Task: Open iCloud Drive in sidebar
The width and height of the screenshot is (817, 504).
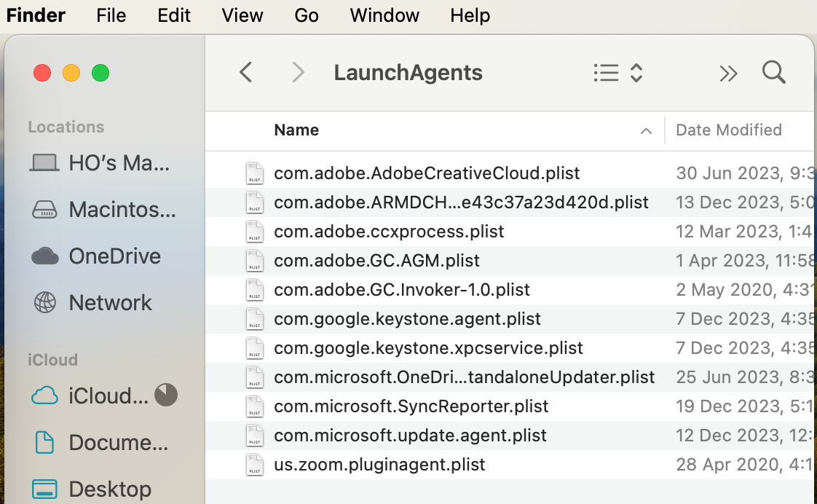Action: pyautogui.click(x=44, y=395)
